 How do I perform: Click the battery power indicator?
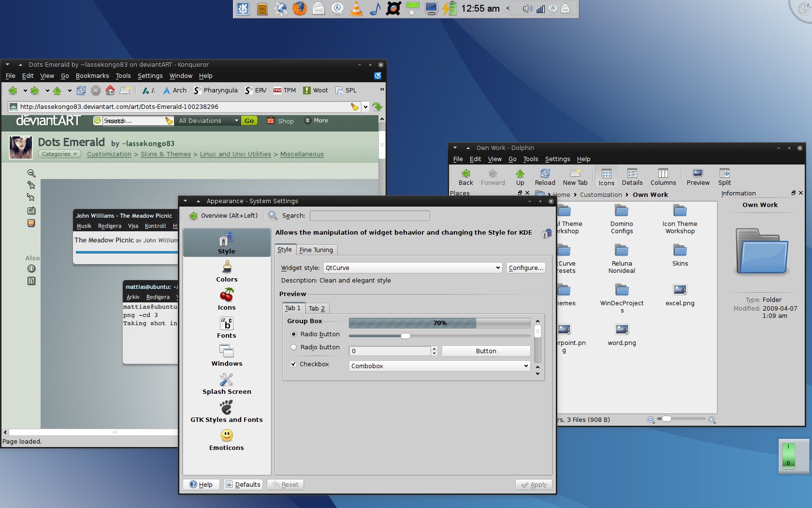[x=450, y=8]
